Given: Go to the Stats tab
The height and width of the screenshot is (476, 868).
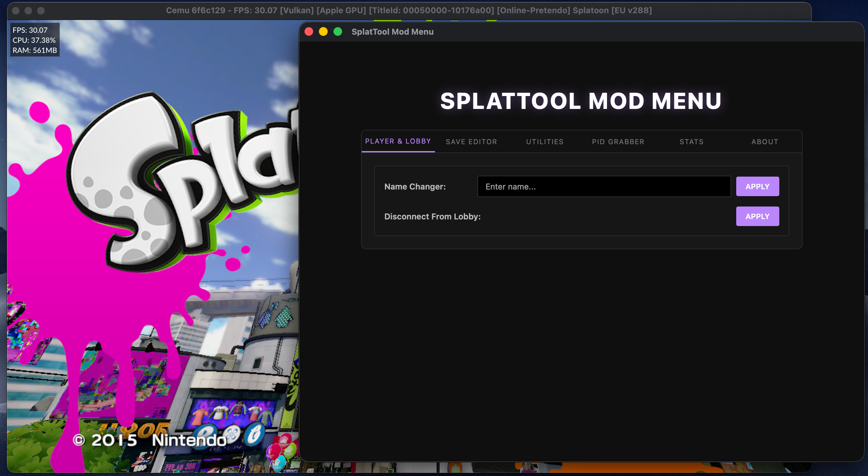Looking at the screenshot, I should click(x=692, y=142).
